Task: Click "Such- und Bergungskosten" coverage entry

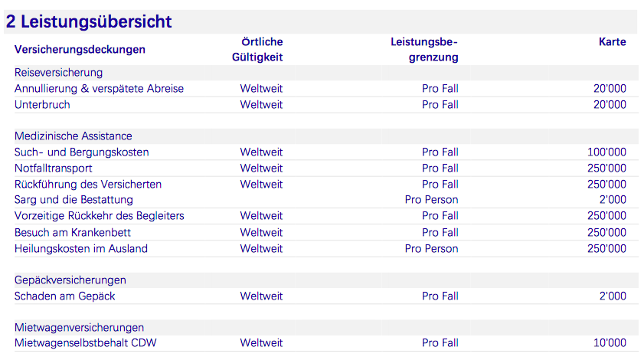Action: [x=81, y=152]
